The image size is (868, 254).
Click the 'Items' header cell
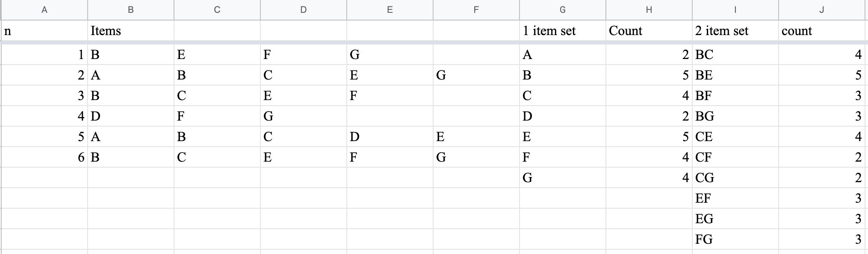click(131, 31)
